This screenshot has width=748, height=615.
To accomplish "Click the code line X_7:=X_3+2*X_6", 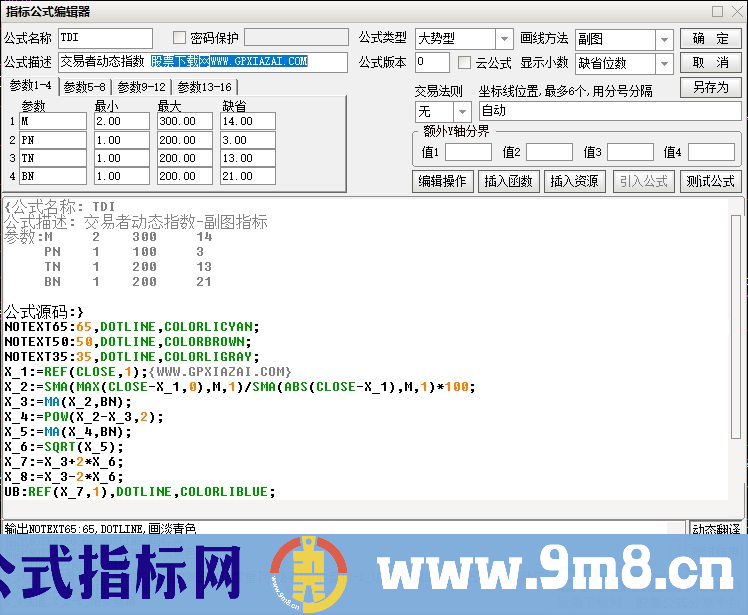I will [x=64, y=462].
